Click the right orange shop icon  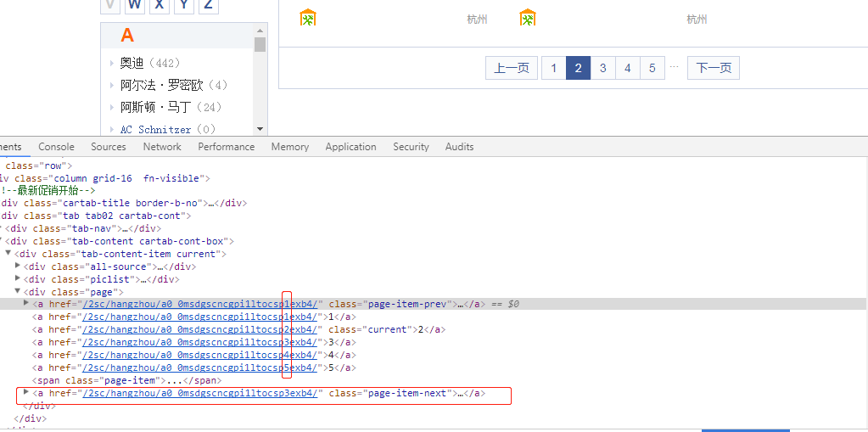click(528, 18)
